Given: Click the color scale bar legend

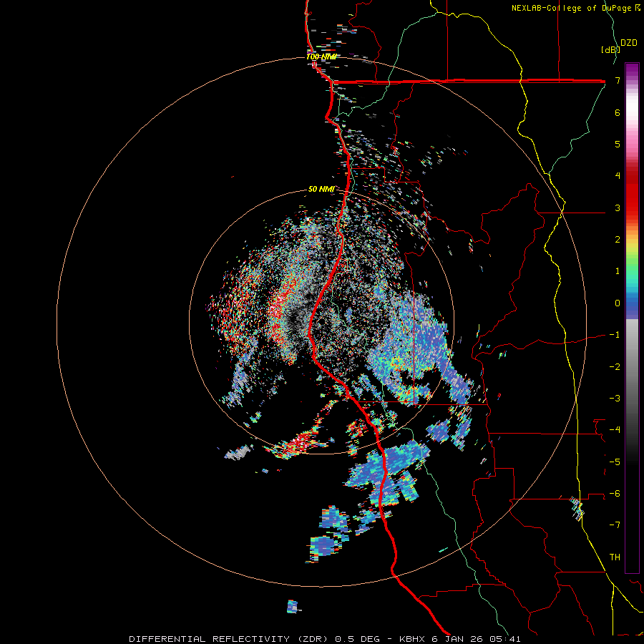Looking at the screenshot, I should coord(632,318).
